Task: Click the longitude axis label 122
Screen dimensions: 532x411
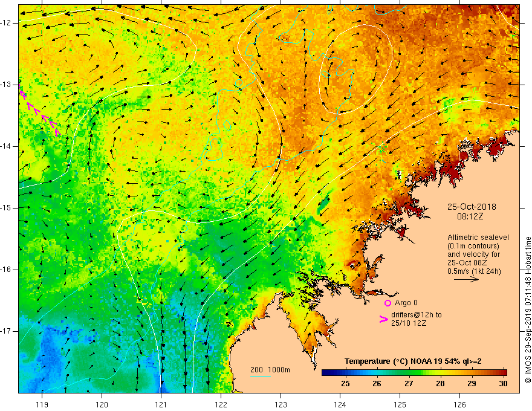Action: pos(221,404)
